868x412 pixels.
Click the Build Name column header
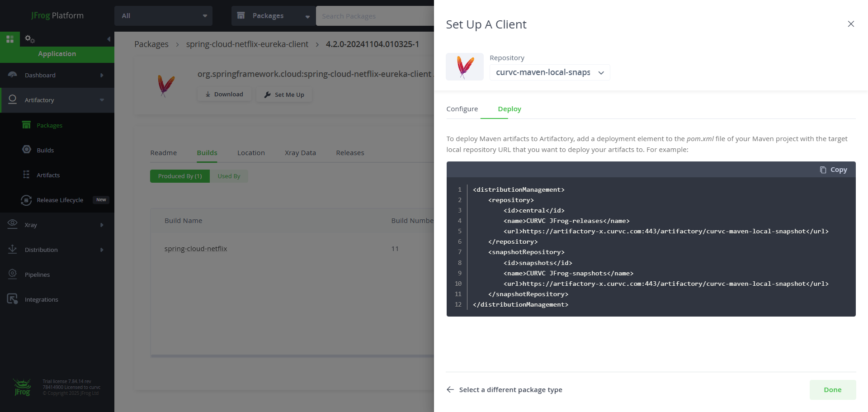(183, 221)
